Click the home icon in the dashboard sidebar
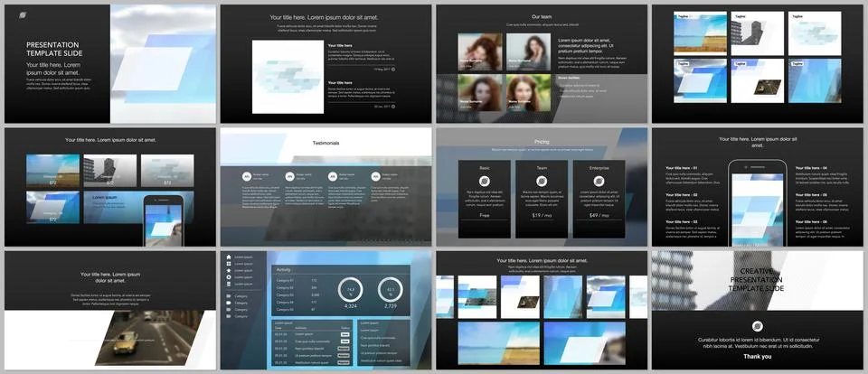Image resolution: width=868 pixels, height=374 pixels. 229,257
